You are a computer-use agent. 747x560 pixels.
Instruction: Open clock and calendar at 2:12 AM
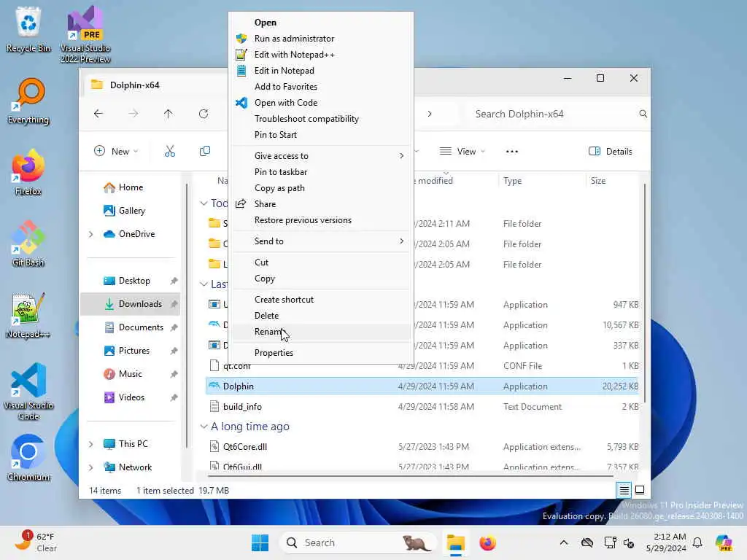click(665, 542)
